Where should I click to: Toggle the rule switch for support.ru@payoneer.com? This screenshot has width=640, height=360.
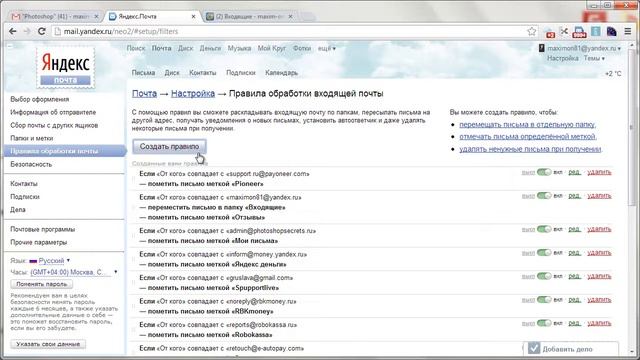click(x=544, y=172)
